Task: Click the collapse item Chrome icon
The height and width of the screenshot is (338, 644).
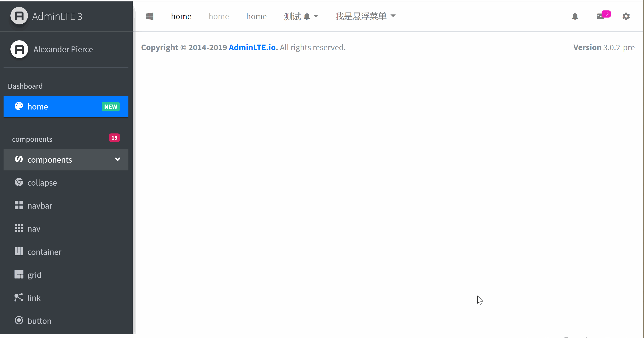Action: (19, 182)
